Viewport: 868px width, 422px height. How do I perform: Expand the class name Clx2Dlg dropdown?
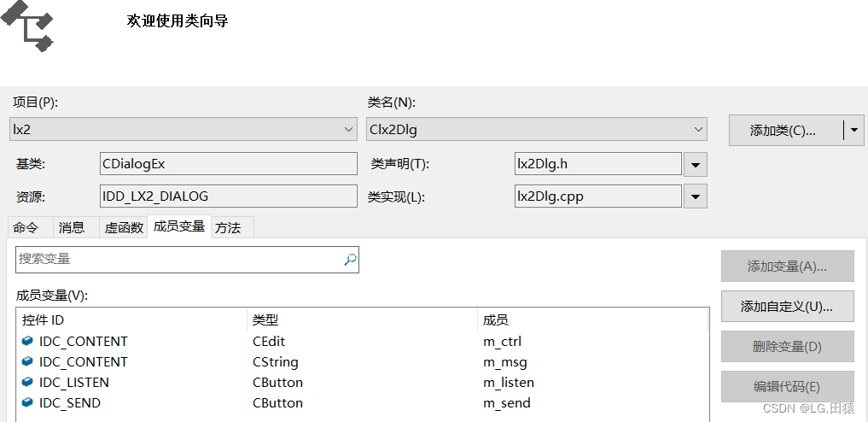(536, 130)
